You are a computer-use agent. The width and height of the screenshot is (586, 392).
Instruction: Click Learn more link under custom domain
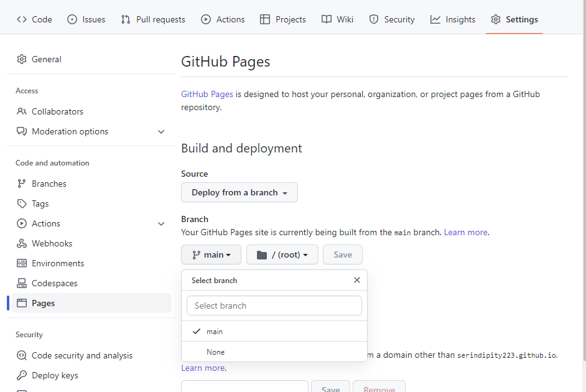coord(203,368)
